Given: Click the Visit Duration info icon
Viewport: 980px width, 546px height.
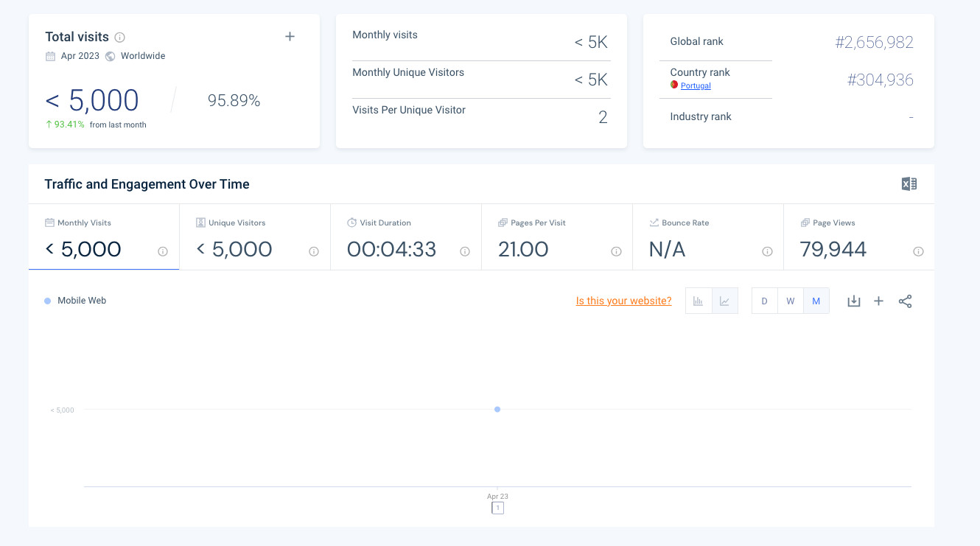Looking at the screenshot, I should point(465,251).
